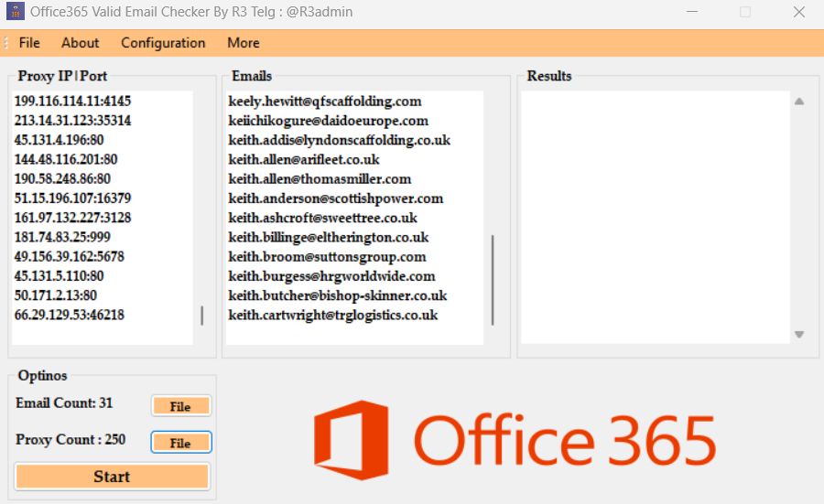824x504 pixels.
Task: Select email keith.butcher@bishop-skinner.co.uk
Action: (x=337, y=295)
